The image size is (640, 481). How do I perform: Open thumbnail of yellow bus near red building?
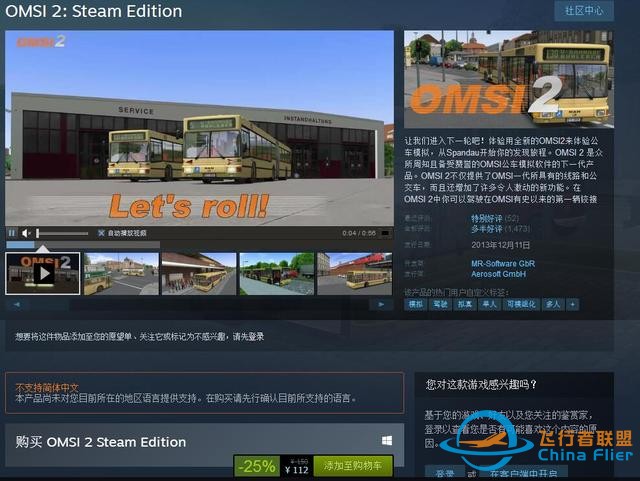tap(355, 274)
